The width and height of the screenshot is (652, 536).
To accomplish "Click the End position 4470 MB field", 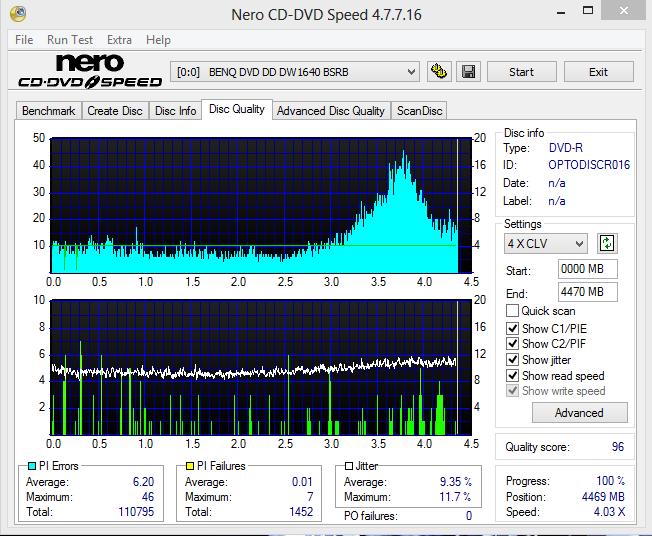I will (x=588, y=292).
